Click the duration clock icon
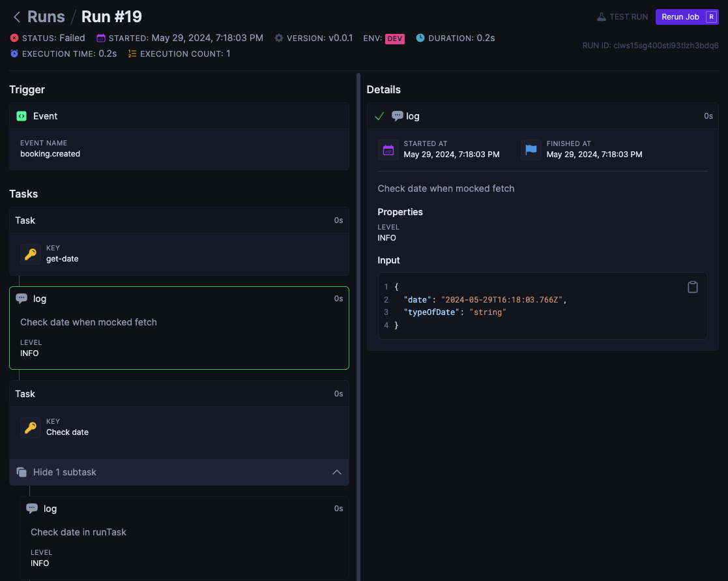The height and width of the screenshot is (581, 728). click(x=420, y=38)
